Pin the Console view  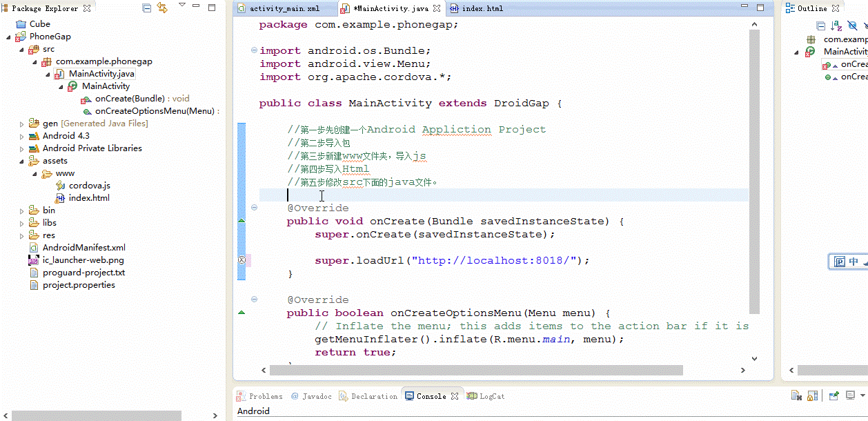pyautogui.click(x=834, y=395)
